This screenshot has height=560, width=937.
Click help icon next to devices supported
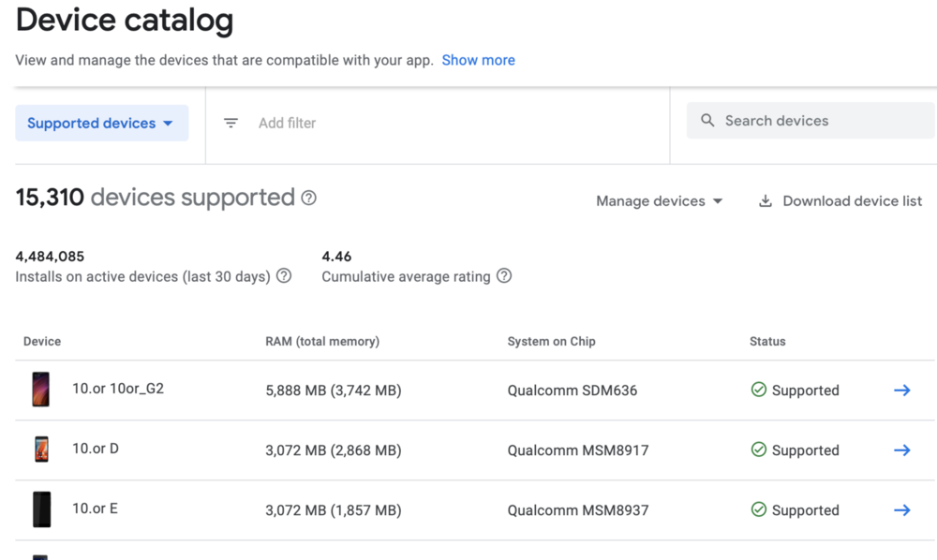click(308, 198)
